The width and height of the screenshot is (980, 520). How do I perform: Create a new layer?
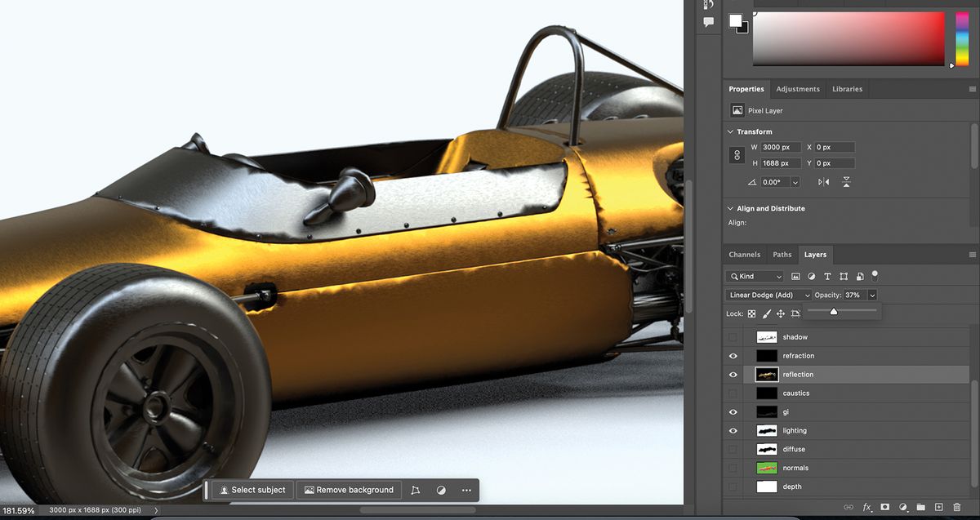(x=939, y=507)
